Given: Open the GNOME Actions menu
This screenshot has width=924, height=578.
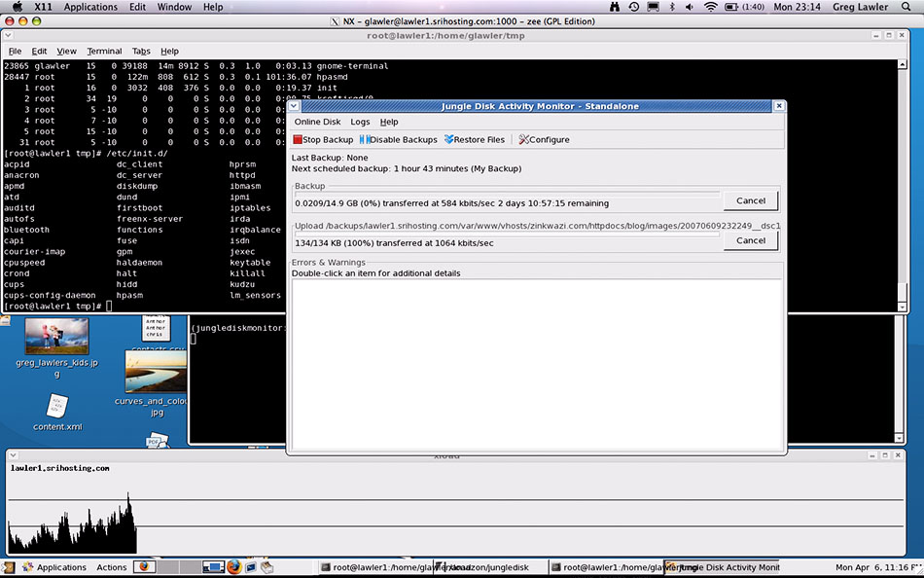Looking at the screenshot, I should pyautogui.click(x=112, y=567).
